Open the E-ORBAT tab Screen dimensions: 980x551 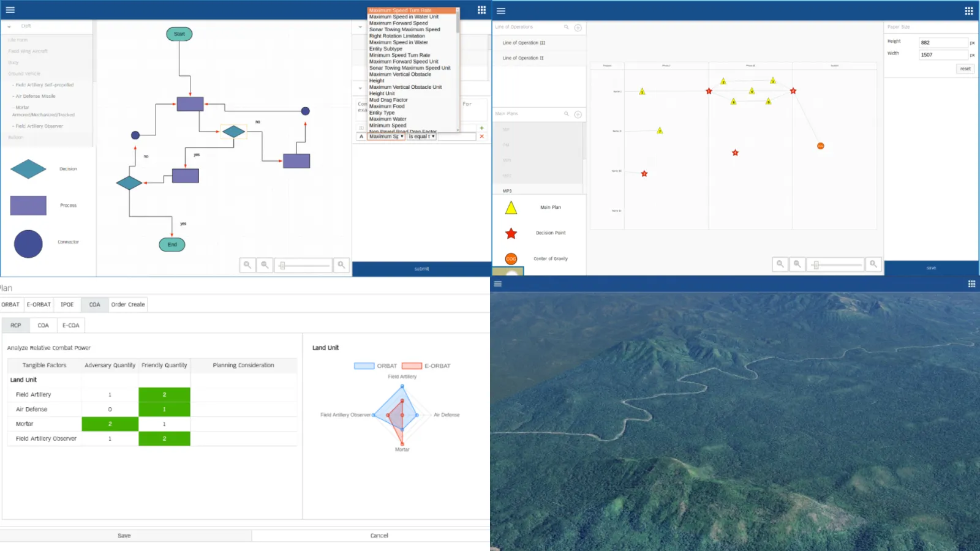[39, 304]
